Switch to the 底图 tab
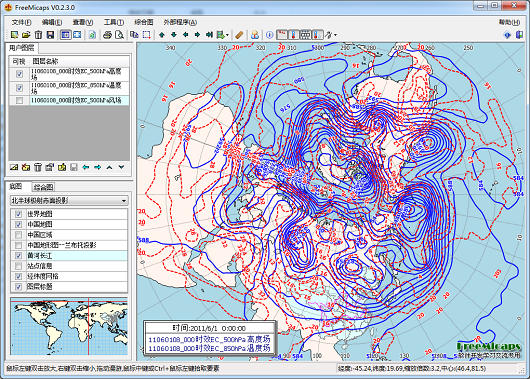This screenshot has width=530, height=379. [x=16, y=186]
